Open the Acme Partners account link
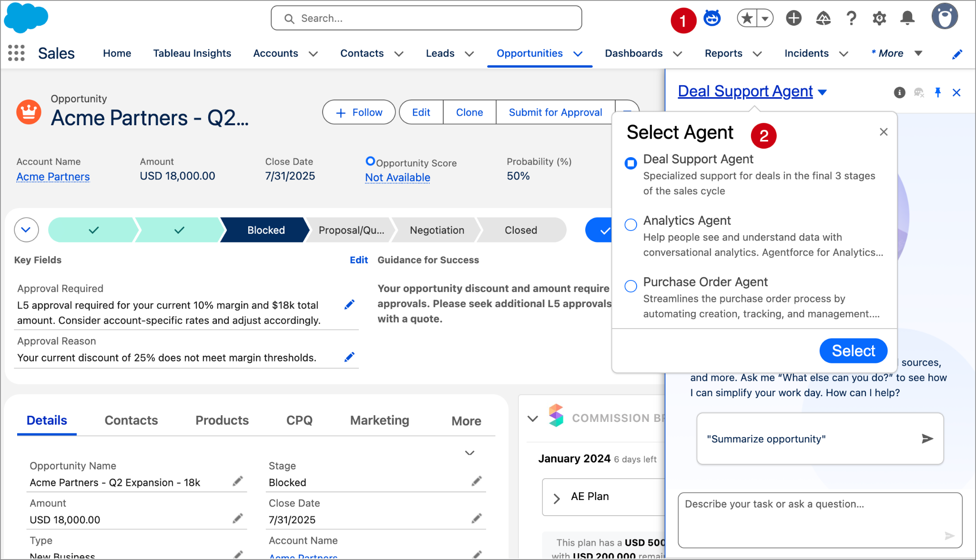The height and width of the screenshot is (560, 976). click(x=53, y=177)
